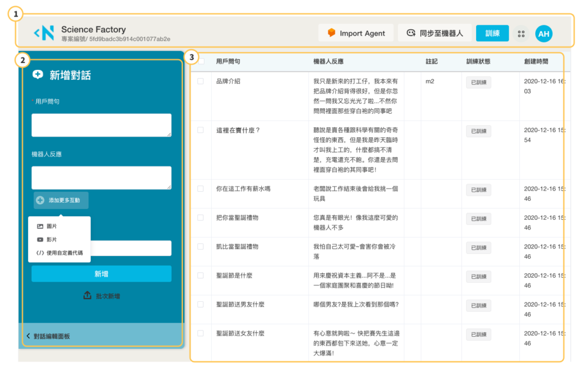The image size is (588, 373).
Task: Click the video icon next to 影片
Action: pos(40,239)
